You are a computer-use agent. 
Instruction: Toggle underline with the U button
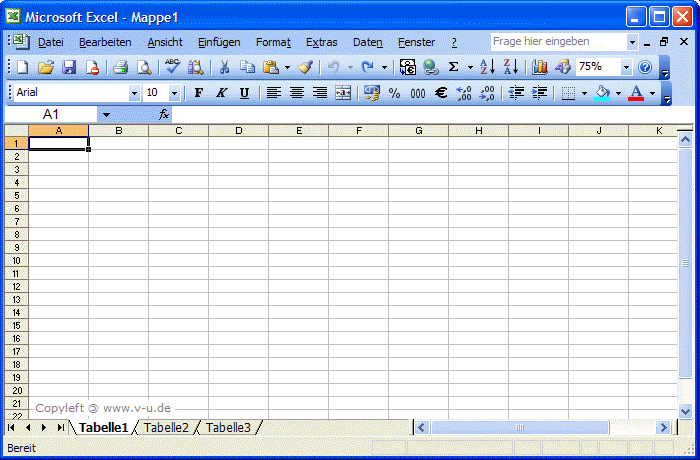point(244,93)
